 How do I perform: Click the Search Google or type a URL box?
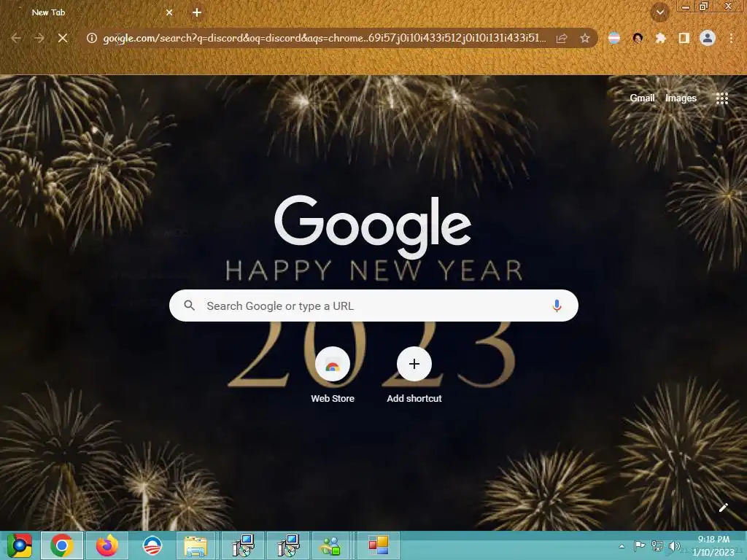click(x=373, y=306)
